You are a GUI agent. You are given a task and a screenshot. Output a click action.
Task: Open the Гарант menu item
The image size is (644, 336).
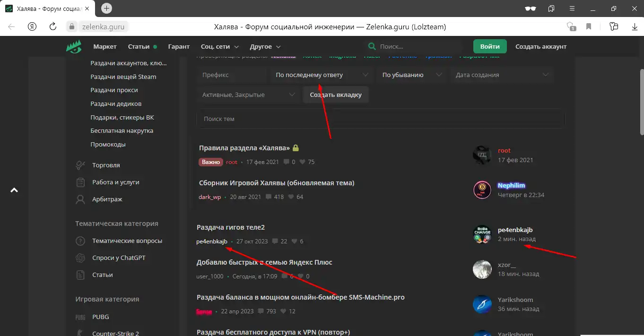179,46
